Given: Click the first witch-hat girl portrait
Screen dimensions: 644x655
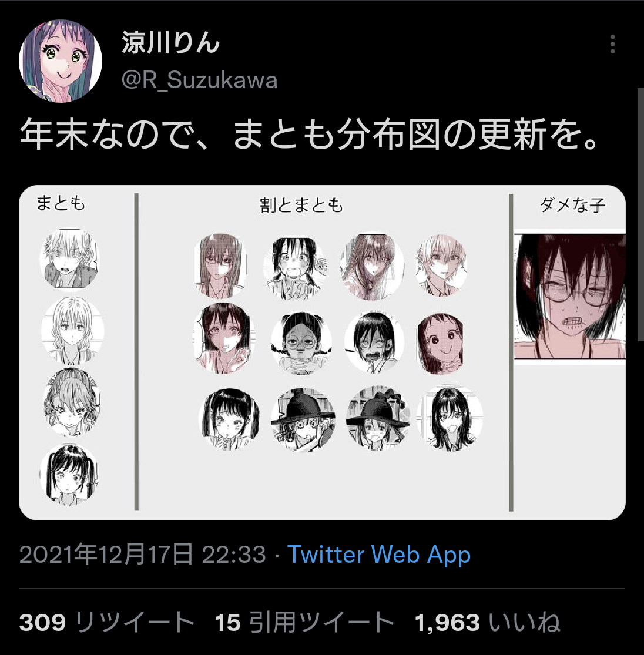Looking at the screenshot, I should click(x=303, y=421).
